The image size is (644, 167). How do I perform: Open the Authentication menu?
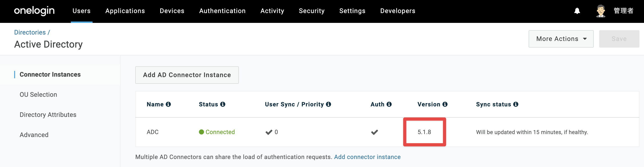(222, 11)
